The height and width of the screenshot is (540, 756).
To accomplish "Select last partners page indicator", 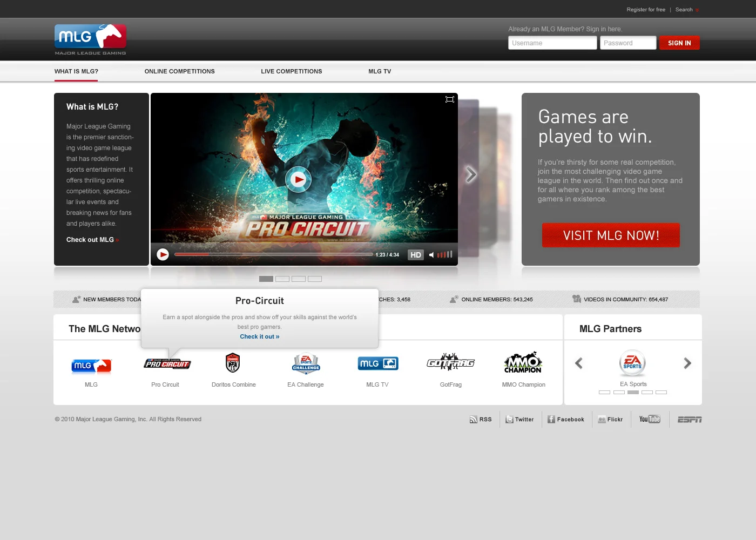I will (x=661, y=393).
